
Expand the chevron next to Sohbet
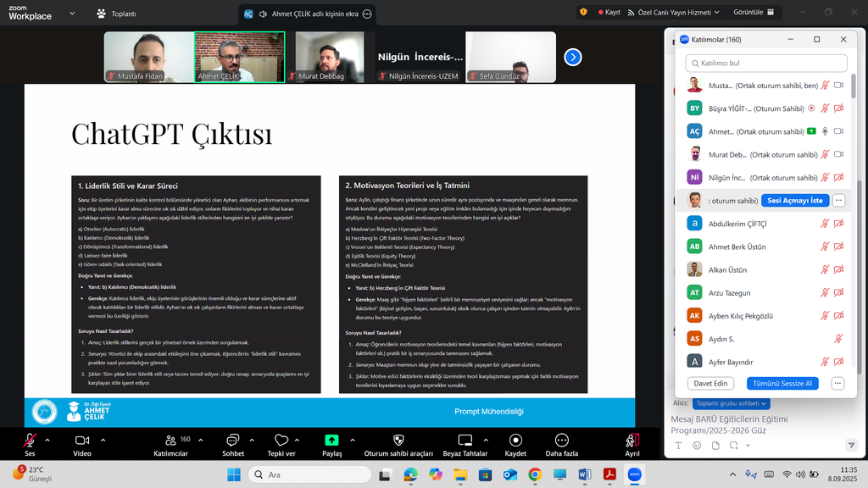[x=252, y=441]
